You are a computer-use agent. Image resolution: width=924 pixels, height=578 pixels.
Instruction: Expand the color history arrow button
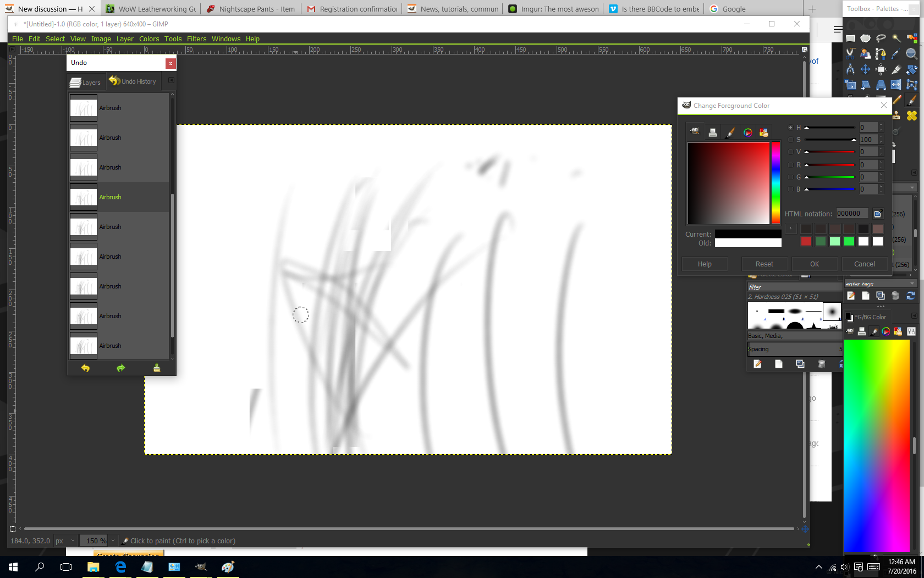click(x=791, y=228)
